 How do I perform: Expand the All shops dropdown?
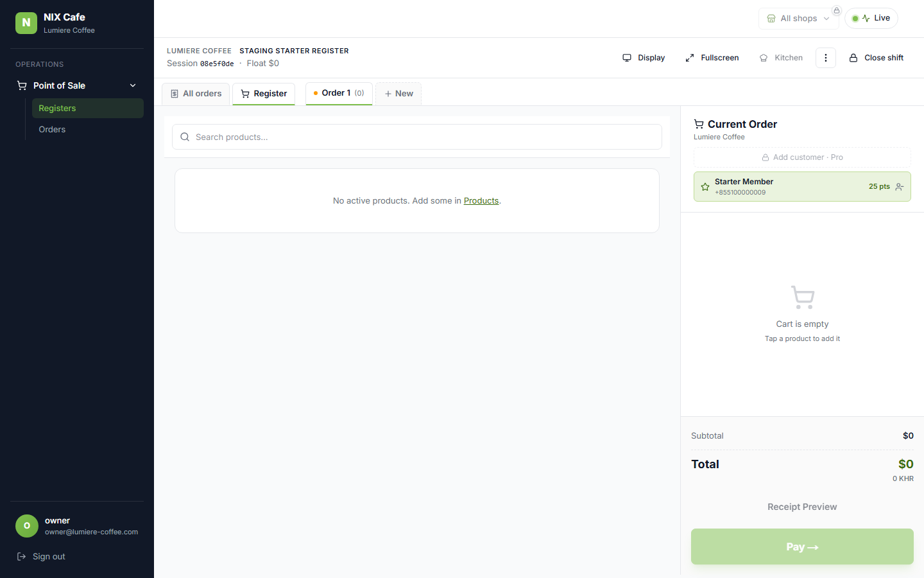click(x=798, y=19)
